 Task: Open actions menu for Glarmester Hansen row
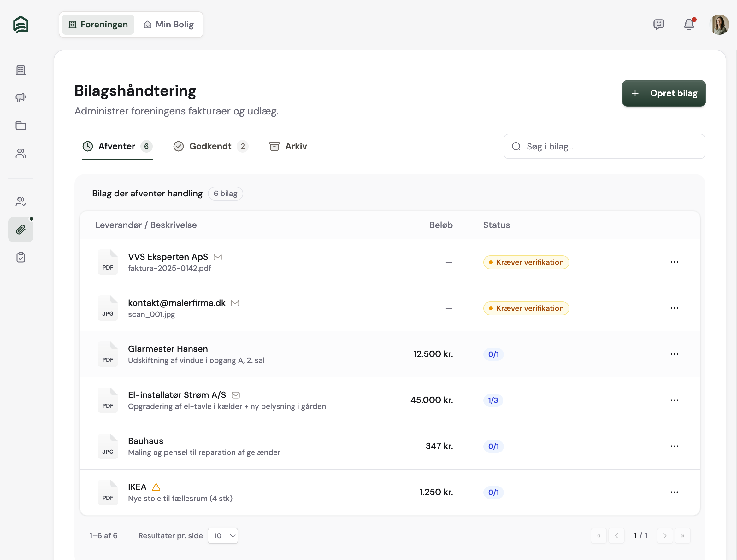tap(674, 354)
